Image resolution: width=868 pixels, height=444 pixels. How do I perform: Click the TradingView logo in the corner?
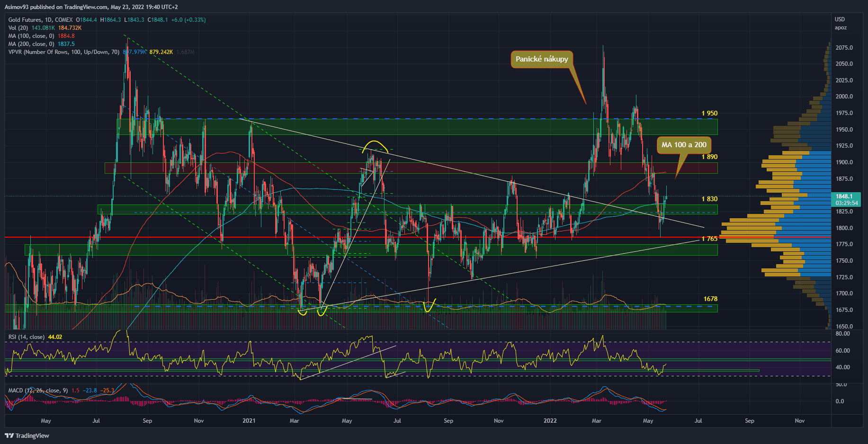pos(27,435)
